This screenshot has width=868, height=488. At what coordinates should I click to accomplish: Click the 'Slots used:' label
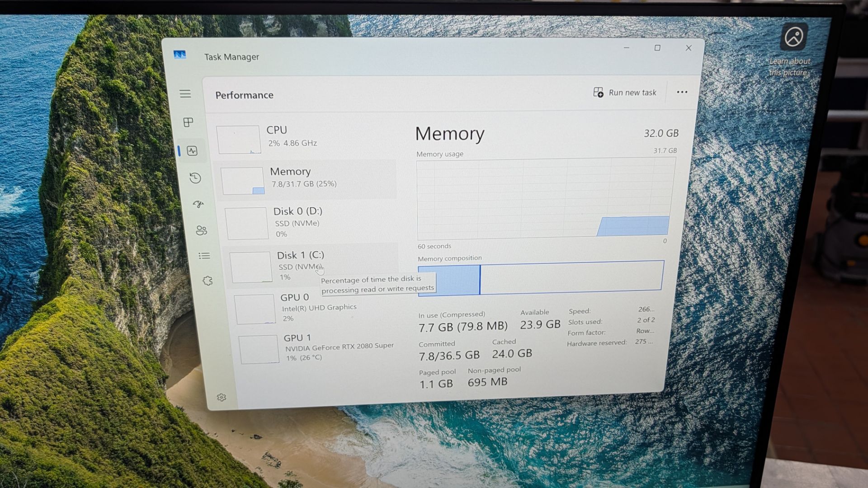(x=585, y=322)
